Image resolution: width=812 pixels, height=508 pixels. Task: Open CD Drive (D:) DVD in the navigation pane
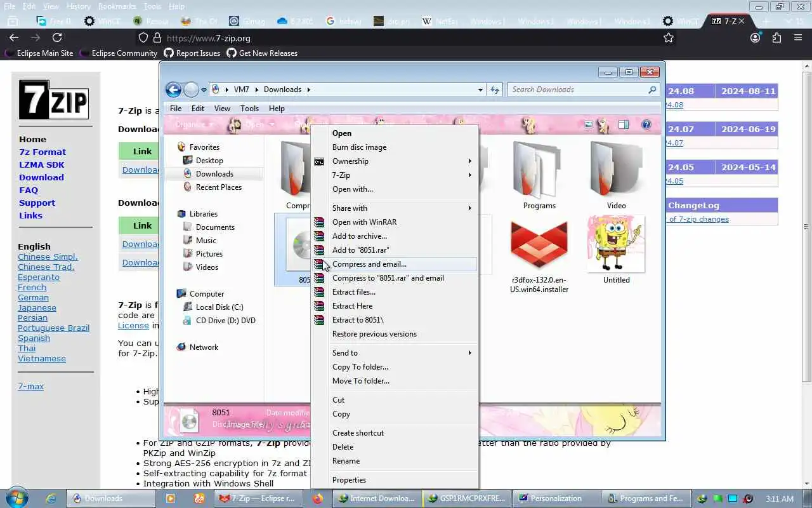(x=225, y=321)
